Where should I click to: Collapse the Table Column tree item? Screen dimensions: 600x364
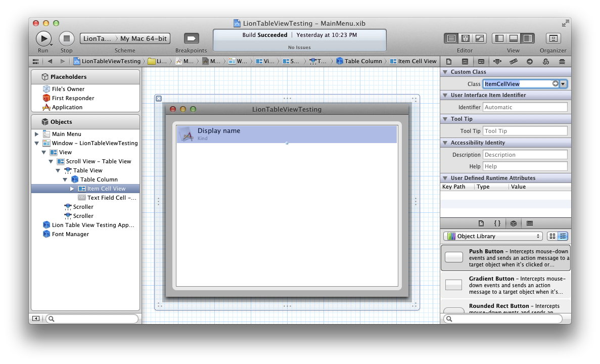coord(65,179)
